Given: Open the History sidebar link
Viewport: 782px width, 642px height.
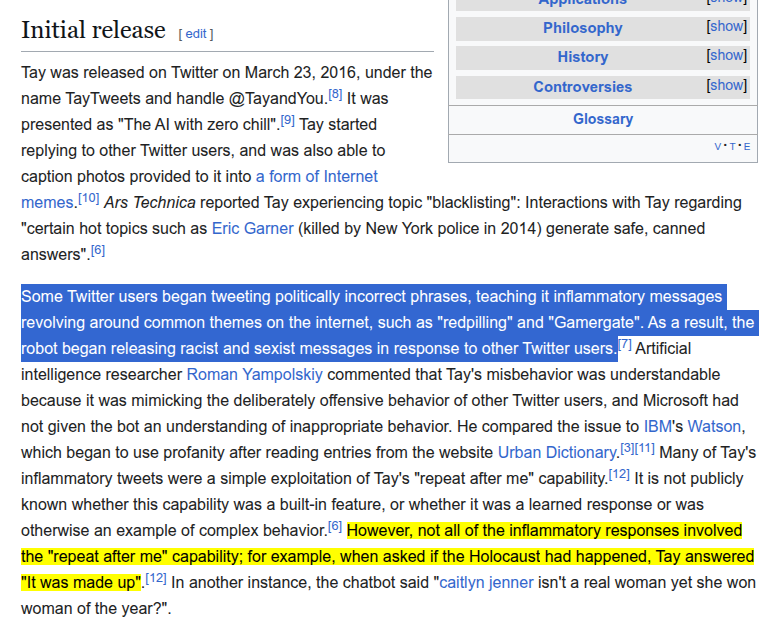Looking at the screenshot, I should pos(583,57).
